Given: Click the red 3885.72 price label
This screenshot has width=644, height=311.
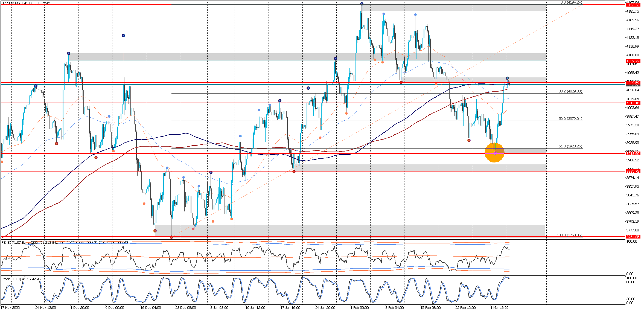Looking at the screenshot, I should point(633,172).
